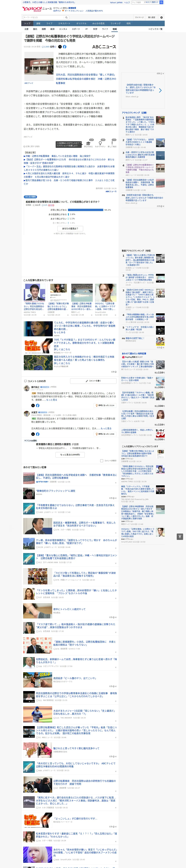Select the 速報 tab
Viewport: 186px width, 868px height.
click(x=38, y=24)
